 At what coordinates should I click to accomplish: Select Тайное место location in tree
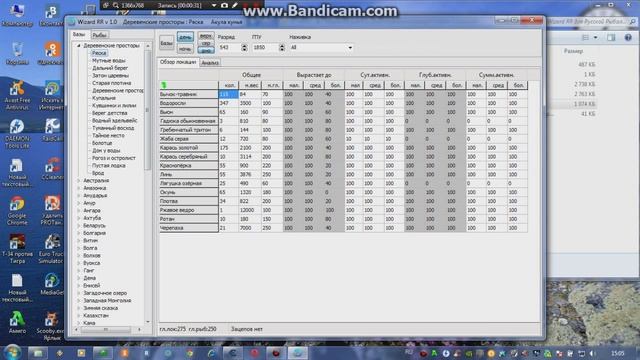tap(108, 136)
